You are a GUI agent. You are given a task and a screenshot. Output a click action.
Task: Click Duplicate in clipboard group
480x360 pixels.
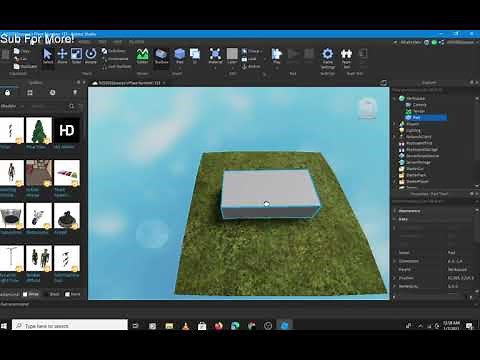25,66
